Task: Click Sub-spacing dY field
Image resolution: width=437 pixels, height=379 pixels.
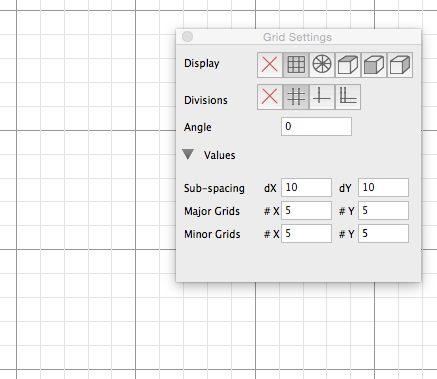Action: [383, 187]
